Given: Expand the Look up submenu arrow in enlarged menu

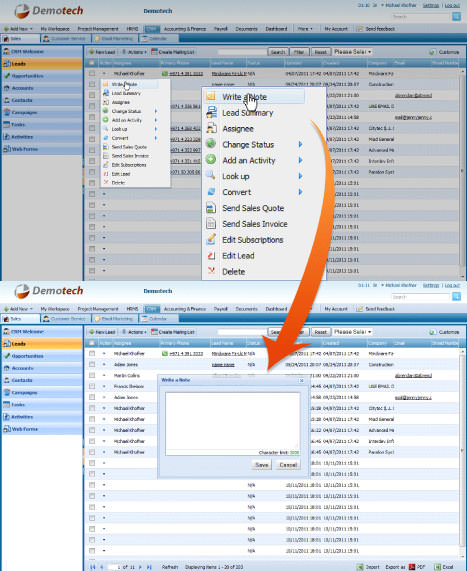Looking at the screenshot, I should coord(301,176).
